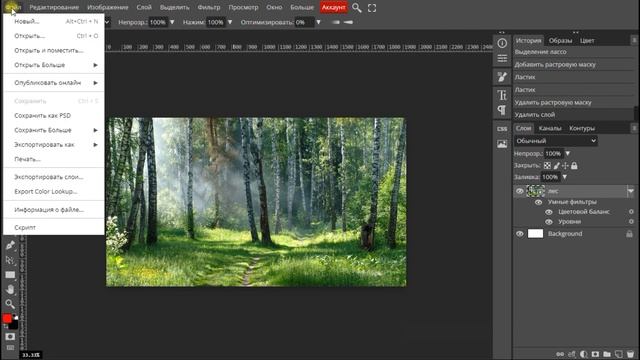Toggle Quick Mask mode icon

click(10, 336)
